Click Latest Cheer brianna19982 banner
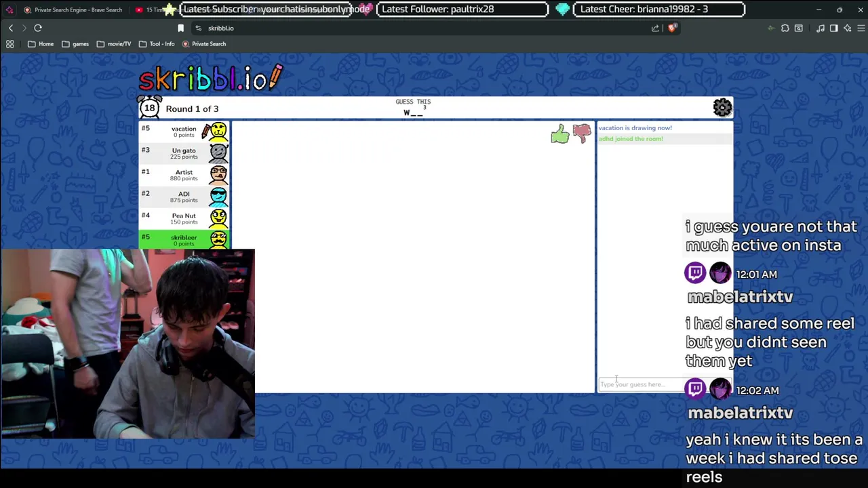 pos(659,9)
